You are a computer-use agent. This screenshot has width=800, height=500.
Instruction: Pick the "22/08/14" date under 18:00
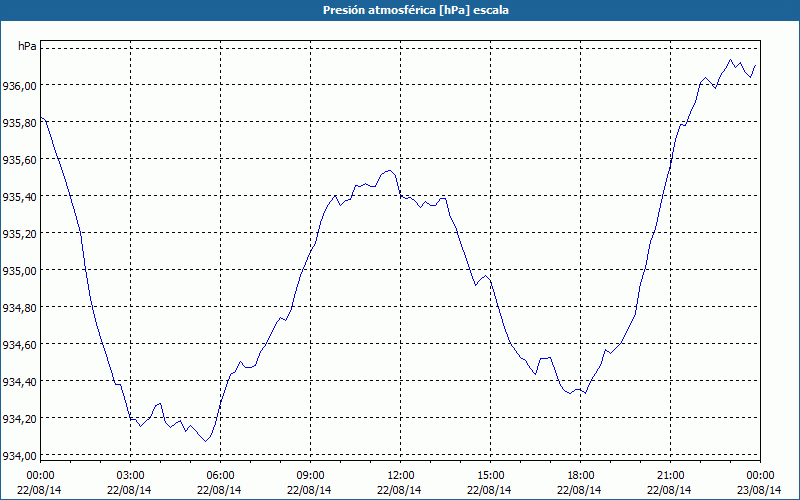pyautogui.click(x=580, y=490)
